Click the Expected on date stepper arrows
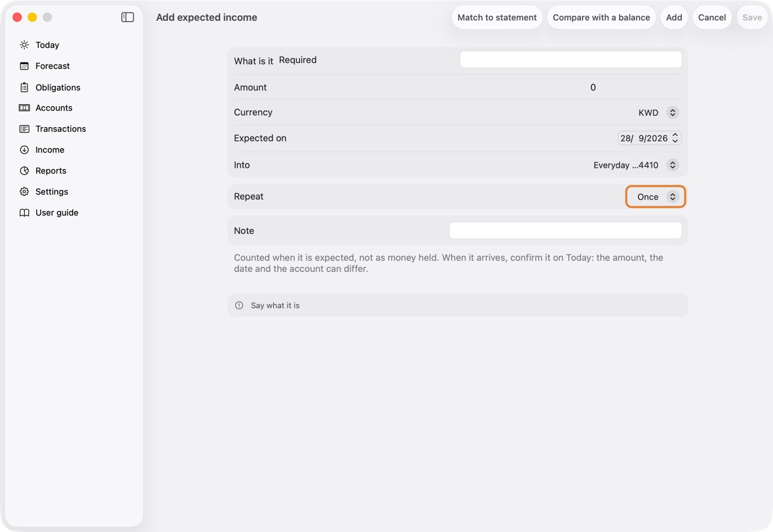 pyautogui.click(x=675, y=138)
